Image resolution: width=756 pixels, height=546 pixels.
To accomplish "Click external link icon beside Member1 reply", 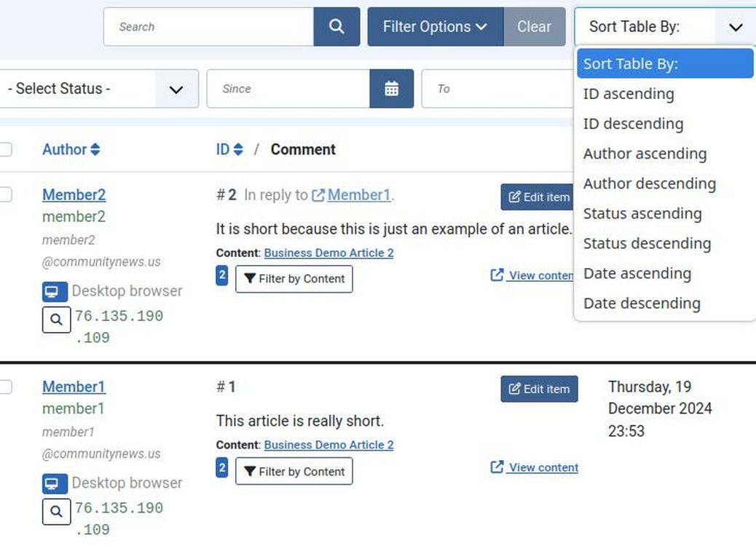I will (318, 195).
